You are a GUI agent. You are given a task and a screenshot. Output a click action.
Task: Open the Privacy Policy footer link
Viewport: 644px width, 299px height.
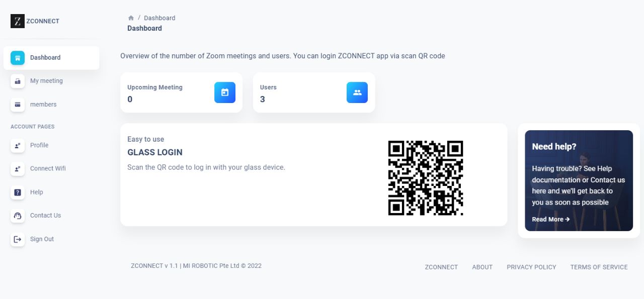(531, 267)
